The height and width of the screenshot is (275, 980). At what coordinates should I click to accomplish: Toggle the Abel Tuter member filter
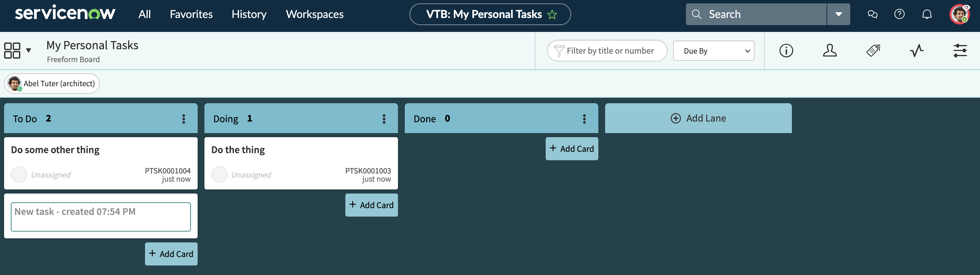click(52, 84)
